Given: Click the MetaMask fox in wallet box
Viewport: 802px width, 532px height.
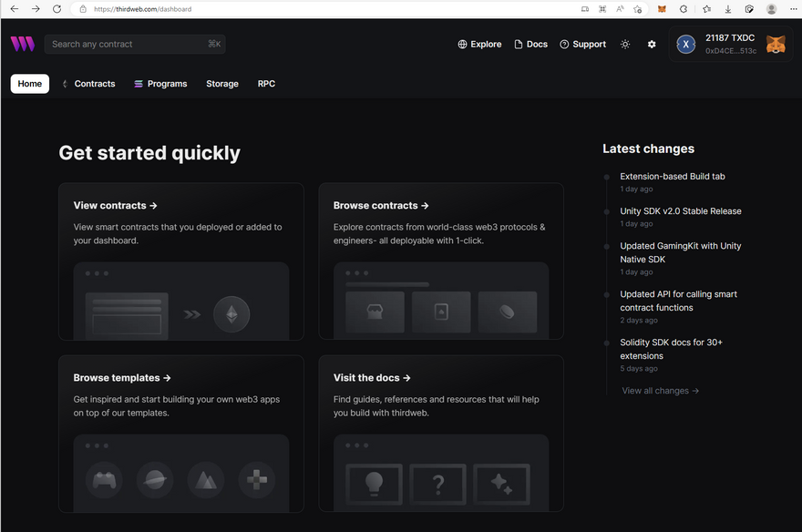Looking at the screenshot, I should [776, 45].
